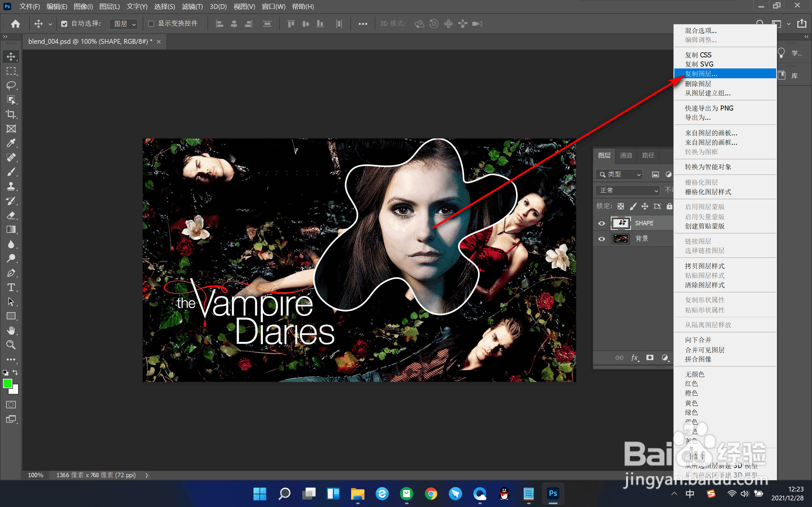
Task: Toggle the 自动选择 checkbox
Action: 64,24
